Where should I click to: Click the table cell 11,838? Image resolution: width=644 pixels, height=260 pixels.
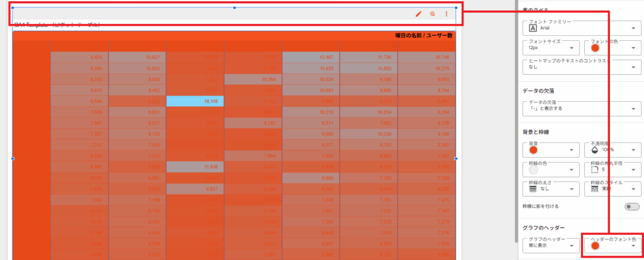(x=195, y=167)
